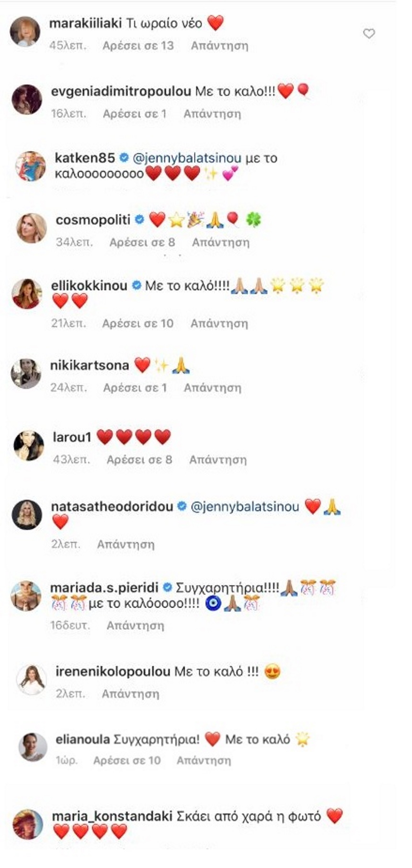View likes on larou1 comment (Αρέσει σε 8)
The width and height of the screenshot is (412, 868).
pyautogui.click(x=139, y=459)
